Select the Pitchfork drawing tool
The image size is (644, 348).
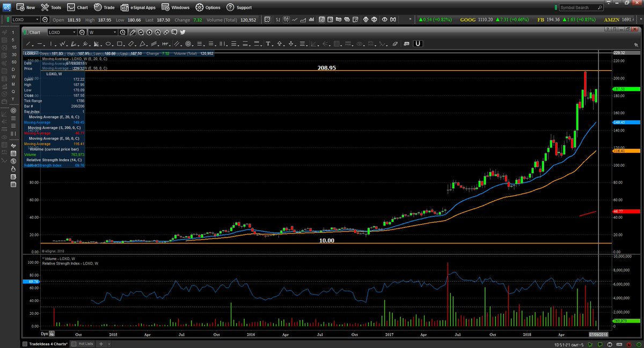coord(96,44)
